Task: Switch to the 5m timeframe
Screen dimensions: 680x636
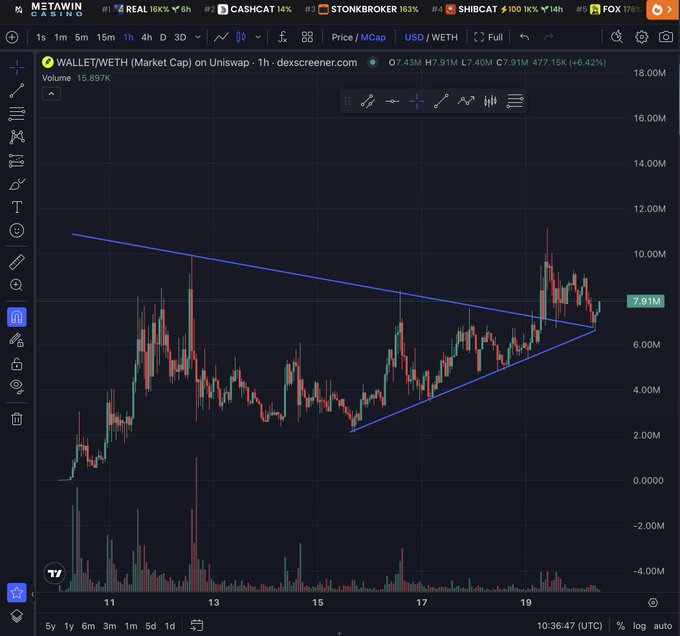Action: click(81, 37)
